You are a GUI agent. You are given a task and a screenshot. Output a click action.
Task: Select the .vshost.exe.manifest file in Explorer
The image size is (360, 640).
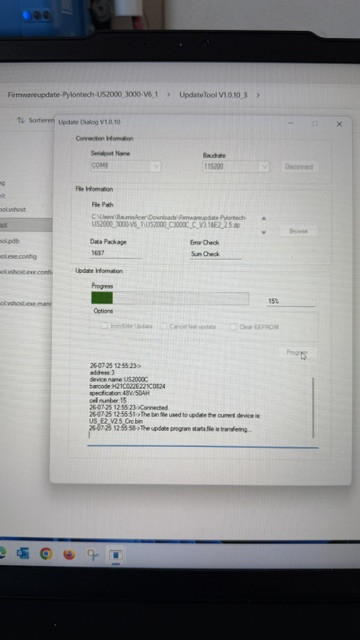26,304
